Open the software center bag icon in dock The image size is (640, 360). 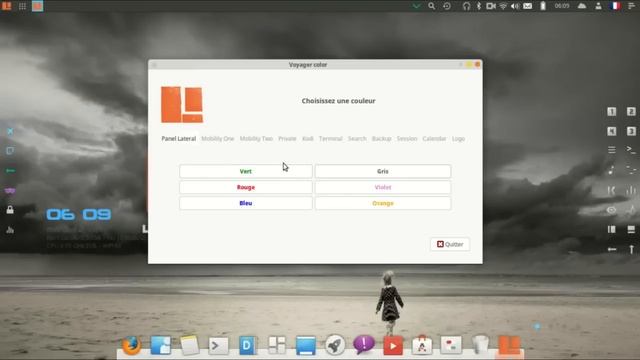(422, 345)
